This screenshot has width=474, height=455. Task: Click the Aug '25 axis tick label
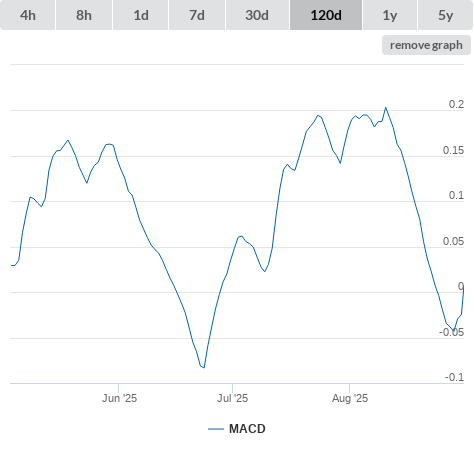point(350,398)
